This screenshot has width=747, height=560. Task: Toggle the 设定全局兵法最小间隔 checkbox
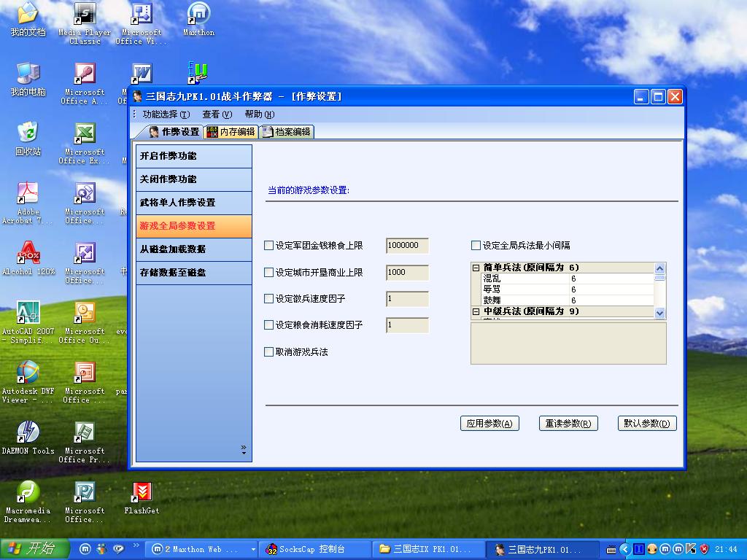[476, 246]
